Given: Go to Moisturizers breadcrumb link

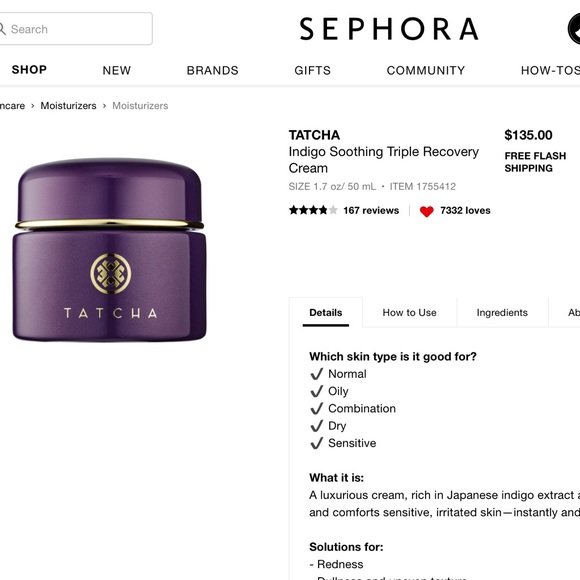Looking at the screenshot, I should click(x=68, y=106).
